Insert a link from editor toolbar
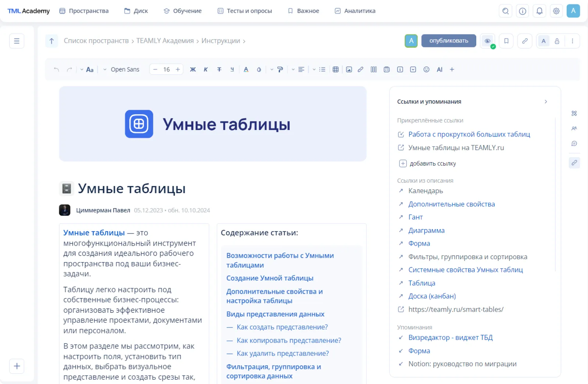The image size is (588, 384). (361, 69)
